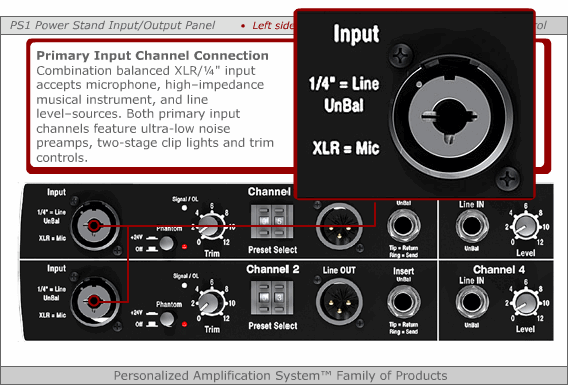Open the Channel 1 Preset Select switch

coord(272,222)
